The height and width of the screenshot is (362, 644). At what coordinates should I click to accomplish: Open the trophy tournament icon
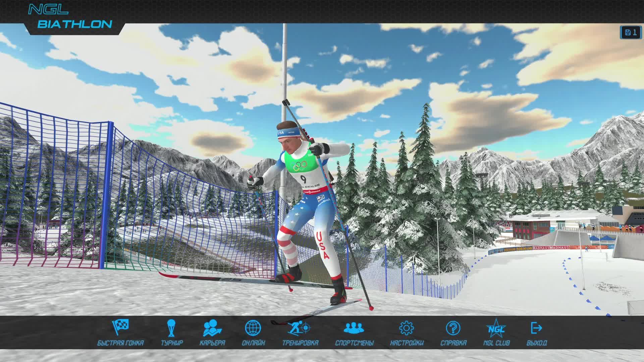coord(172,327)
